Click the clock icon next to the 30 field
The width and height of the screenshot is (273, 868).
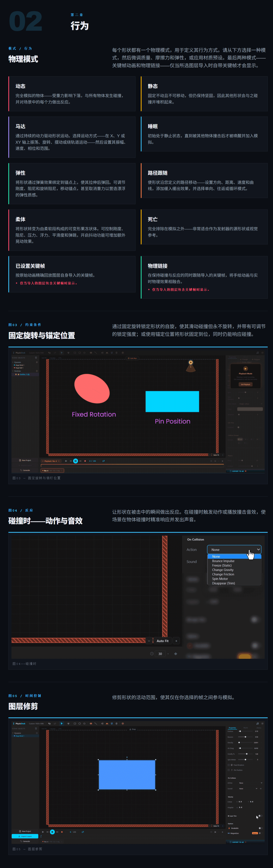(152, 654)
